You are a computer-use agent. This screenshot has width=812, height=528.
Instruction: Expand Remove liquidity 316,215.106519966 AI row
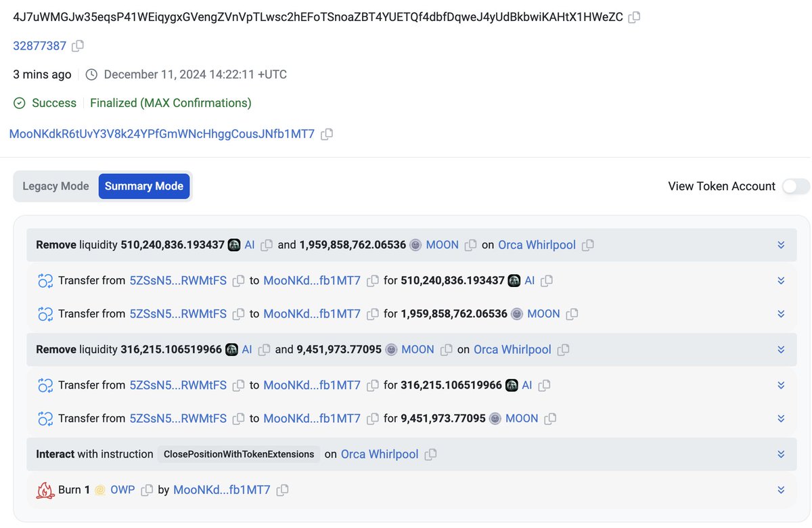[781, 350]
